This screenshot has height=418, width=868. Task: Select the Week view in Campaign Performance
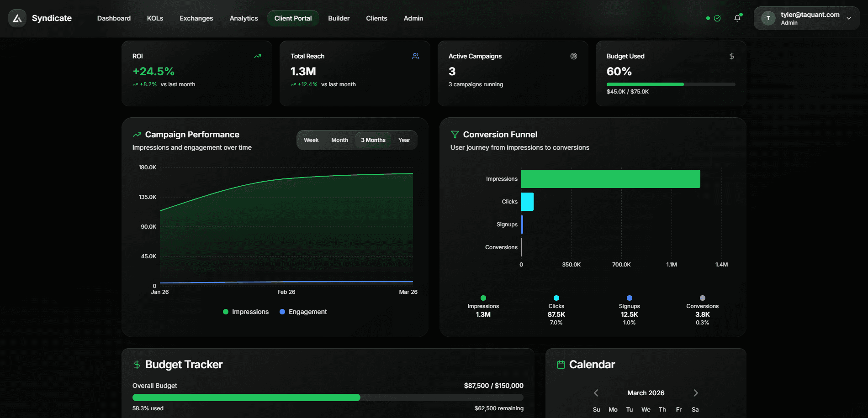[311, 140]
